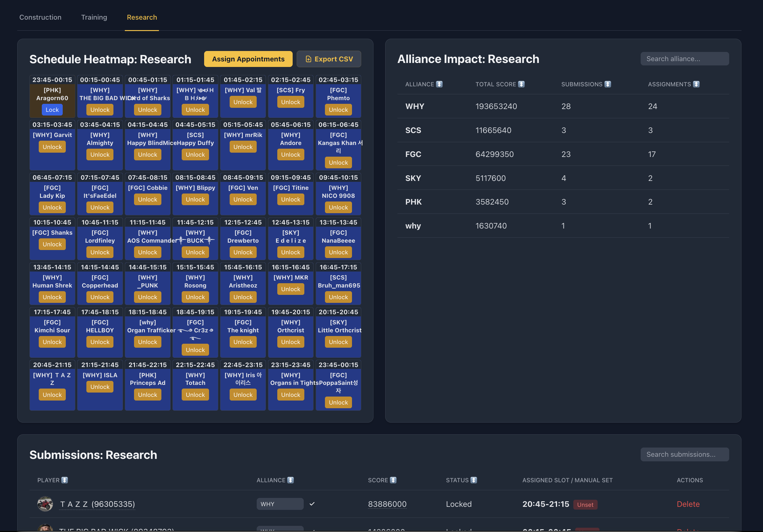The height and width of the screenshot is (532, 763).
Task: Unlock the [WHY] Totach slot
Action: click(195, 395)
